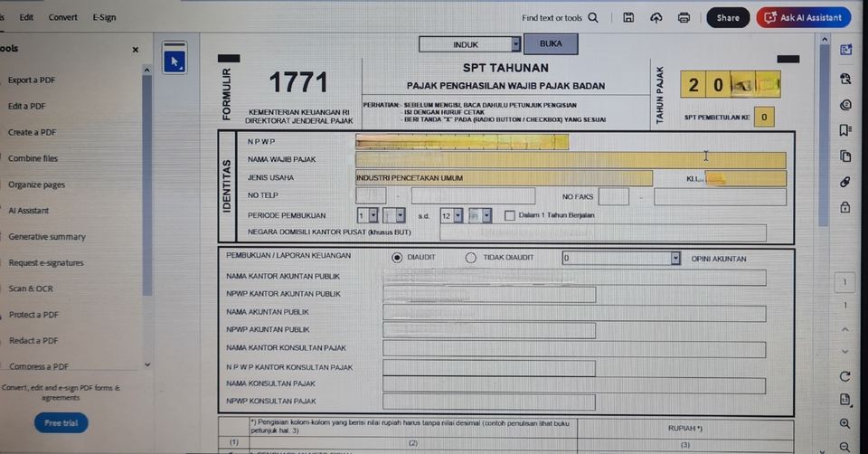Click the Share button
The image size is (868, 454).
(x=728, y=18)
